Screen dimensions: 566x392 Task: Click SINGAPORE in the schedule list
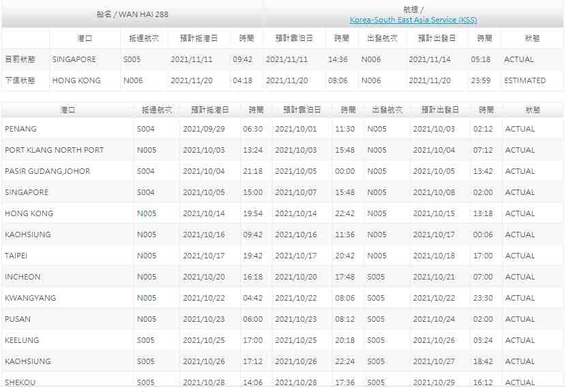(27, 192)
